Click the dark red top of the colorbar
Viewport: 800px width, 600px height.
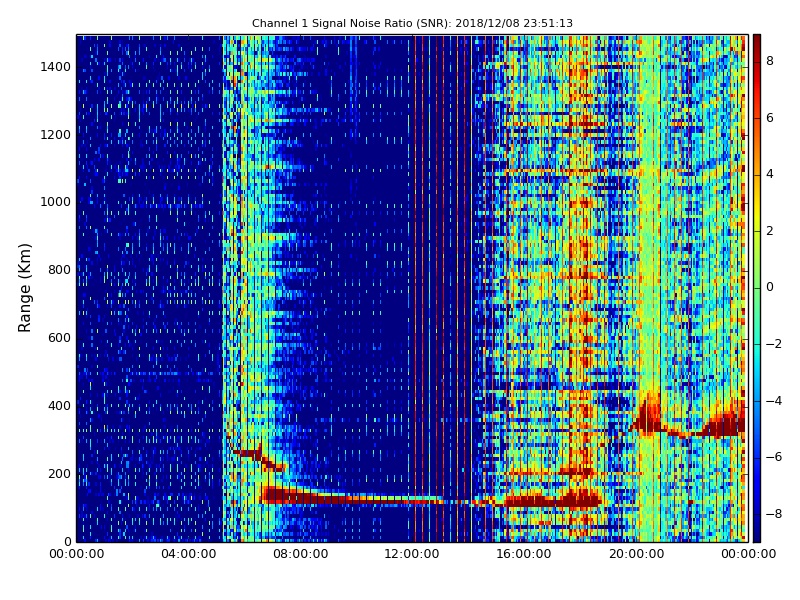click(757, 41)
